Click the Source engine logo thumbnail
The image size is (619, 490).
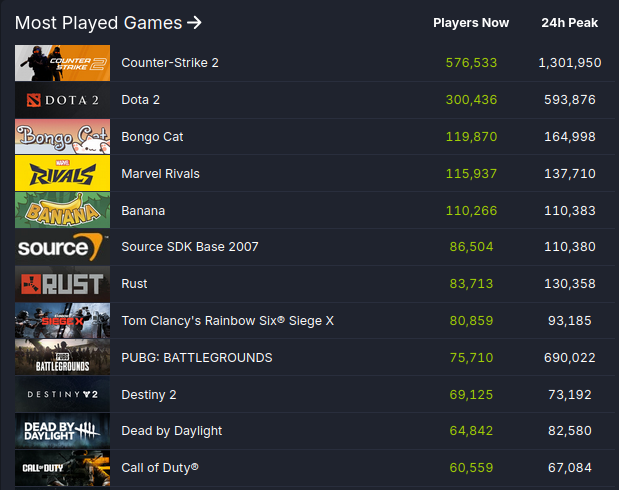[62, 247]
